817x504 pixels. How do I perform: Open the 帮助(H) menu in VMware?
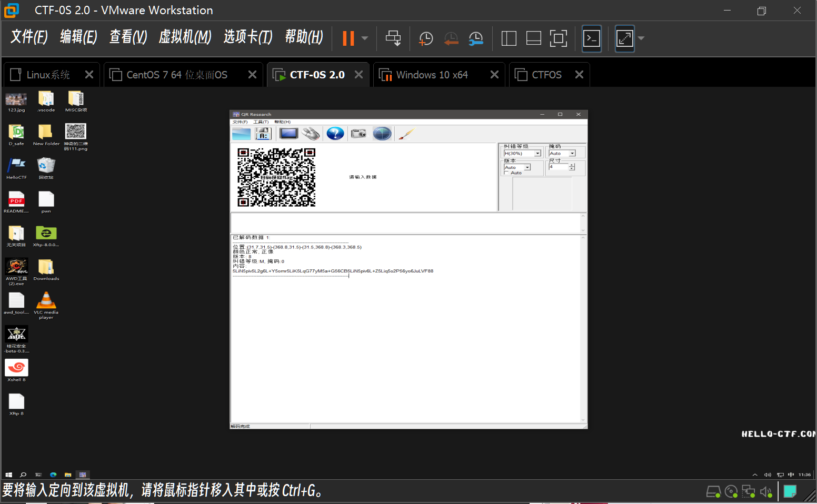pos(304,37)
